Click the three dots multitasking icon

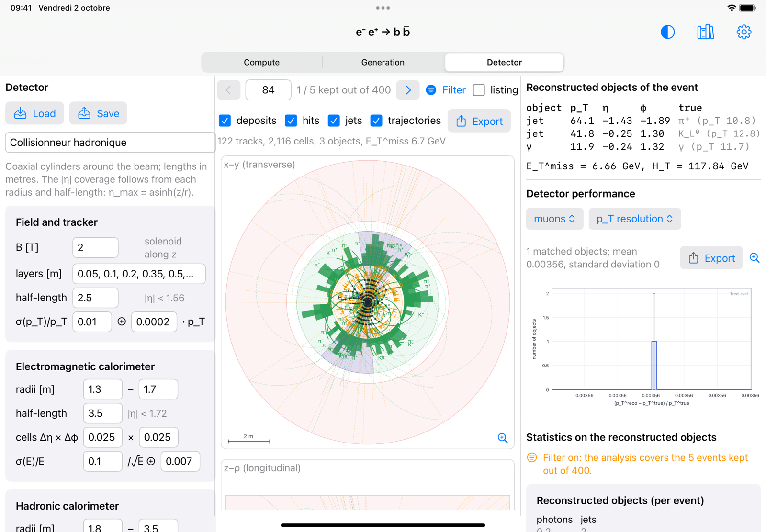(383, 8)
